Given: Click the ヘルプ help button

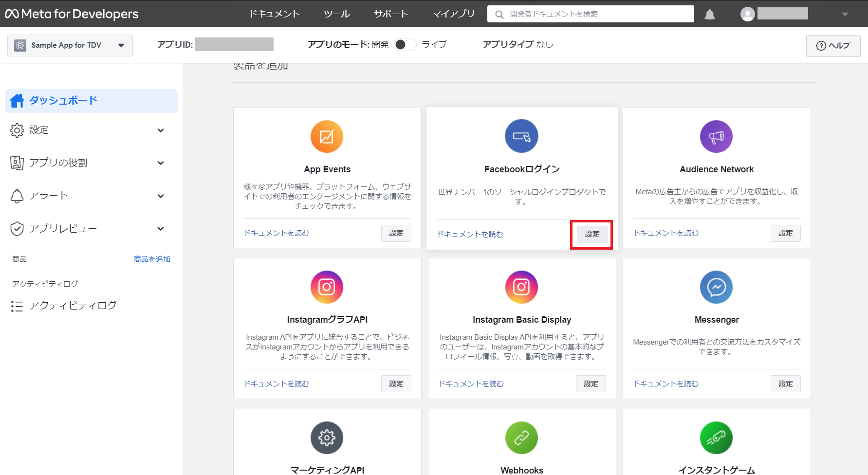Looking at the screenshot, I should click(x=833, y=46).
